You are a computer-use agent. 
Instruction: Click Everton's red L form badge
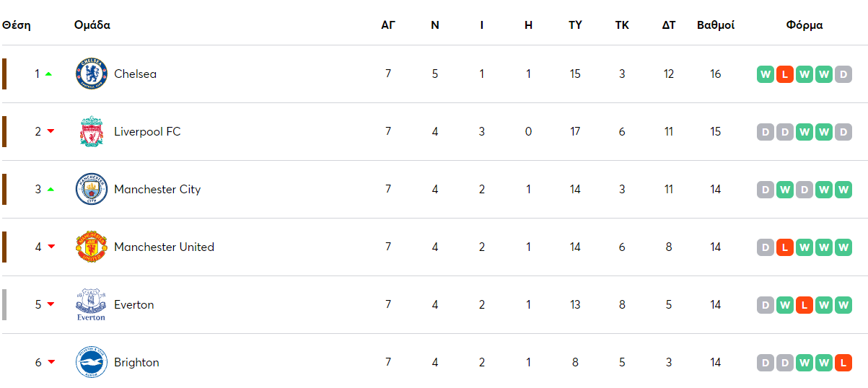(x=805, y=305)
